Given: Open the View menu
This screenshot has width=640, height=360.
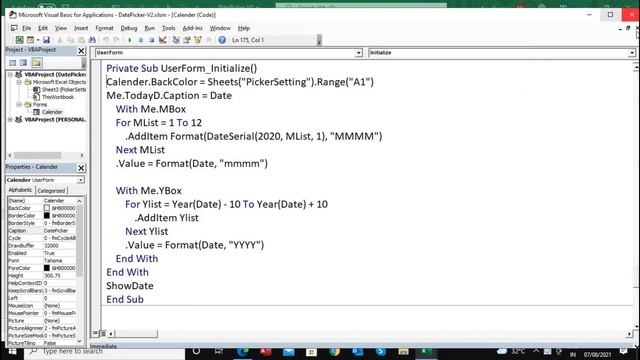Looking at the screenshot, I should [61, 28].
